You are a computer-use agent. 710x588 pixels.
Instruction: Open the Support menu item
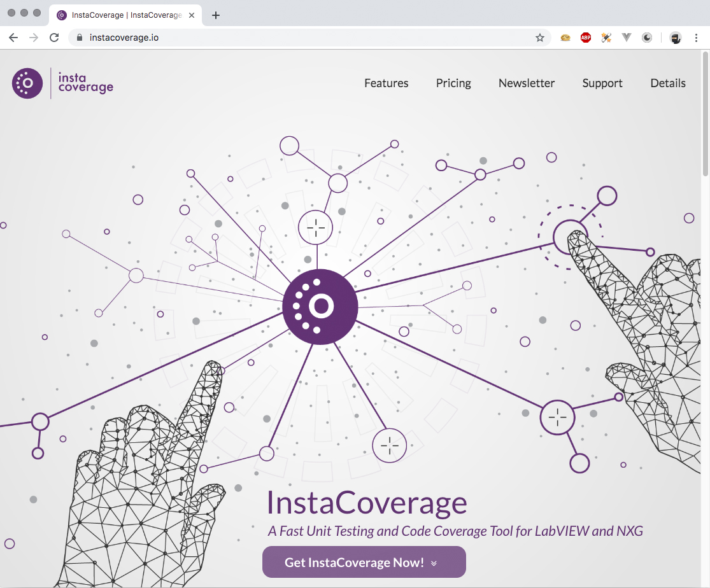(x=602, y=83)
